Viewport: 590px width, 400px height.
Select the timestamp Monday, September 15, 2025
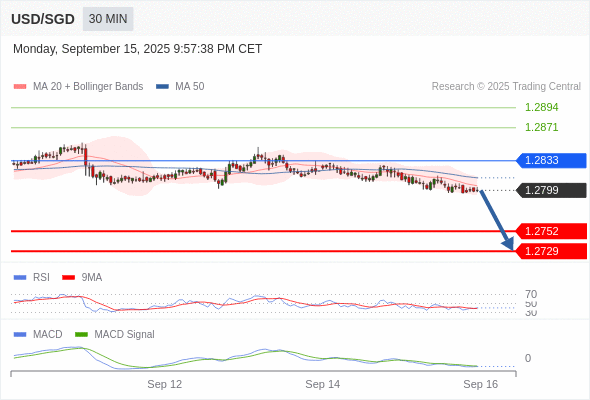137,49
